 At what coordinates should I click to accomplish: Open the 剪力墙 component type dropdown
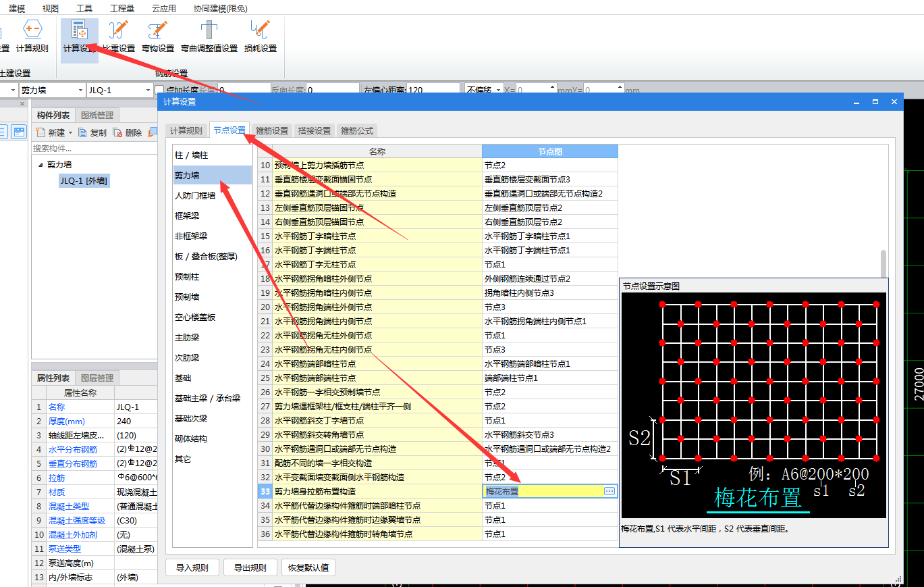80,90
